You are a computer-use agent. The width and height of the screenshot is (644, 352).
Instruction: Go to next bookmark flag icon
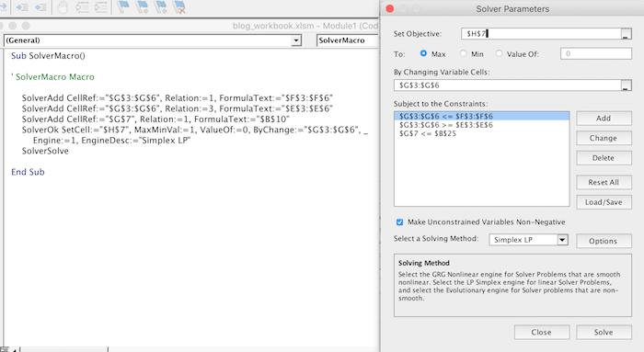[142, 6]
